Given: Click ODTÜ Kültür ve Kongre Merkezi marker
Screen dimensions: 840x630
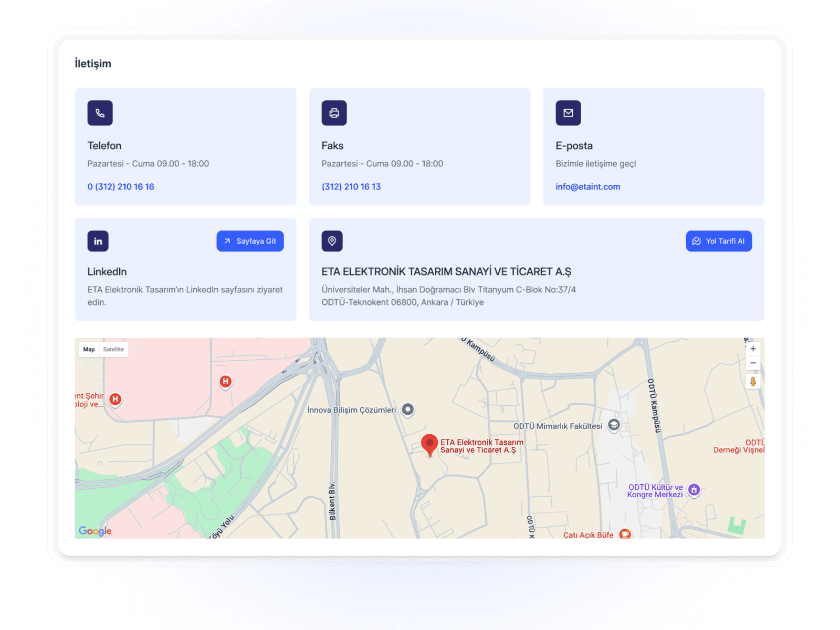Looking at the screenshot, I should [x=694, y=490].
